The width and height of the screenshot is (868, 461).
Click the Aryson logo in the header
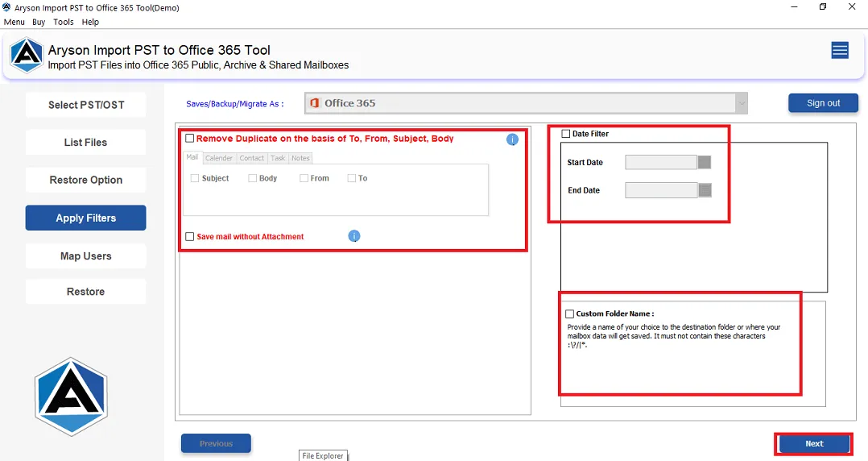click(26, 55)
